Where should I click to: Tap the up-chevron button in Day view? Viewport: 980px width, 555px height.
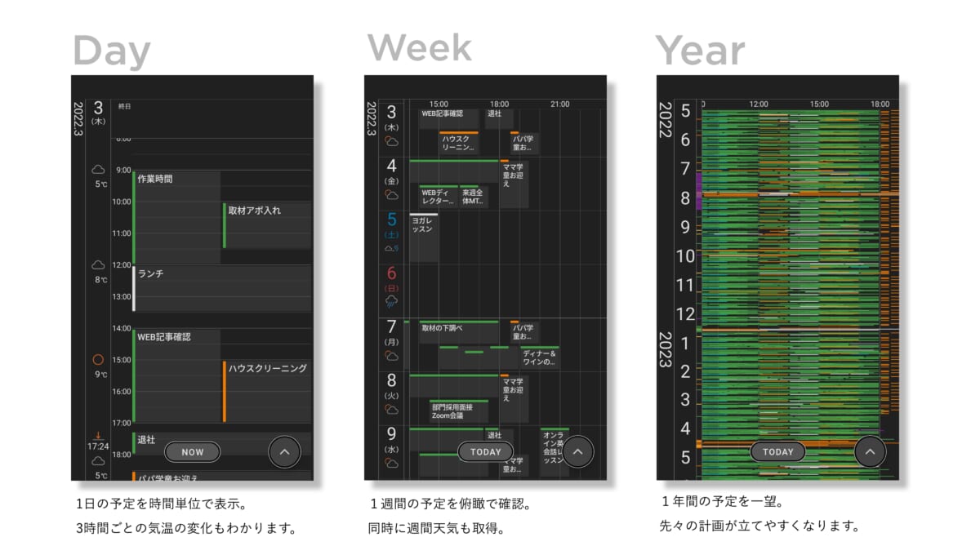click(284, 451)
